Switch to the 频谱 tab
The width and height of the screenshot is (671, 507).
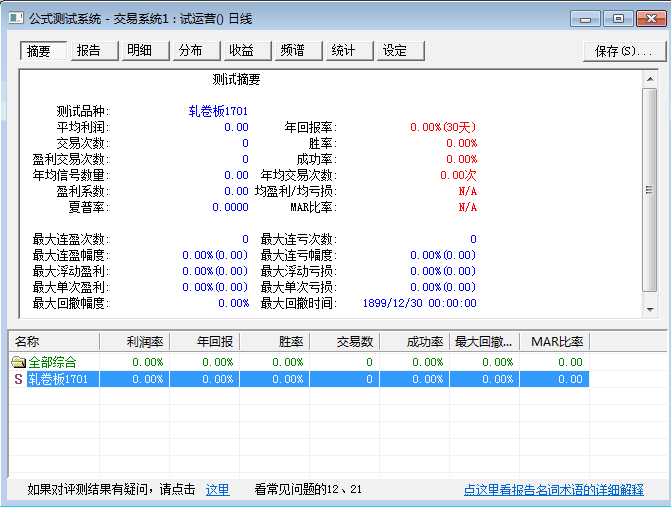(298, 51)
